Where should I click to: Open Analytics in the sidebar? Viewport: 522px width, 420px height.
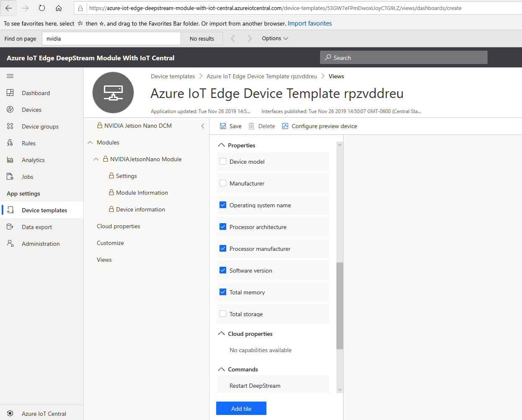(x=33, y=160)
